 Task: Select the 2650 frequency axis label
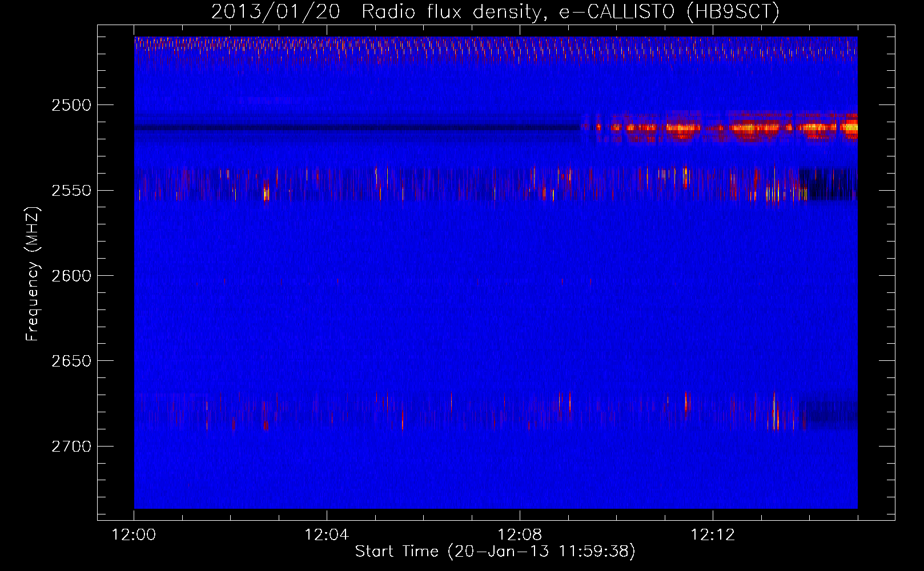click(71, 361)
